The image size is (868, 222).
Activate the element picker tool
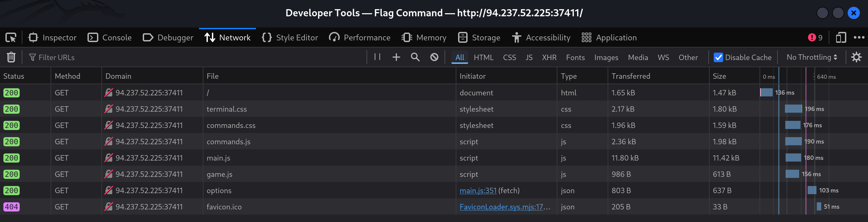tap(11, 37)
